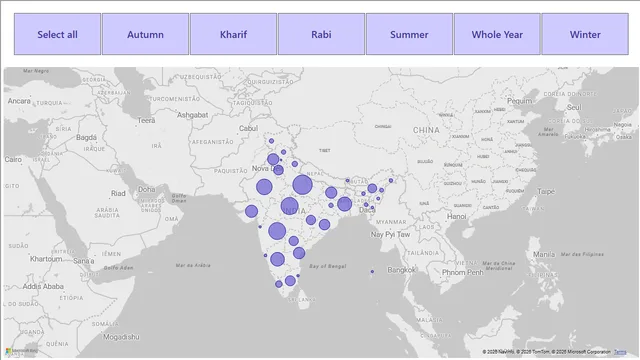Screen dimensions: 640x360
Task: Select the Kharif season button
Action: (233, 34)
